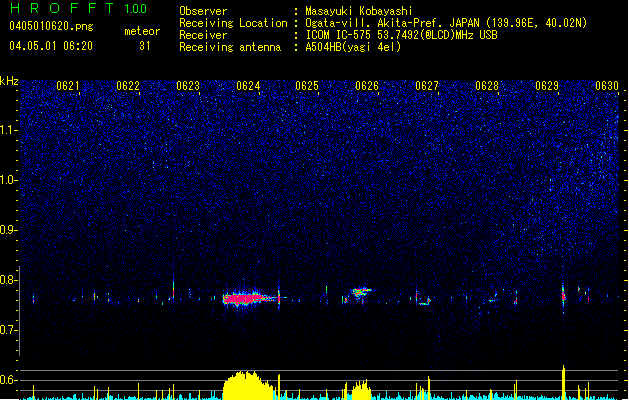629x400 pixels.
Task: Click the 1.1 kHz axis label
Action: (x=9, y=130)
